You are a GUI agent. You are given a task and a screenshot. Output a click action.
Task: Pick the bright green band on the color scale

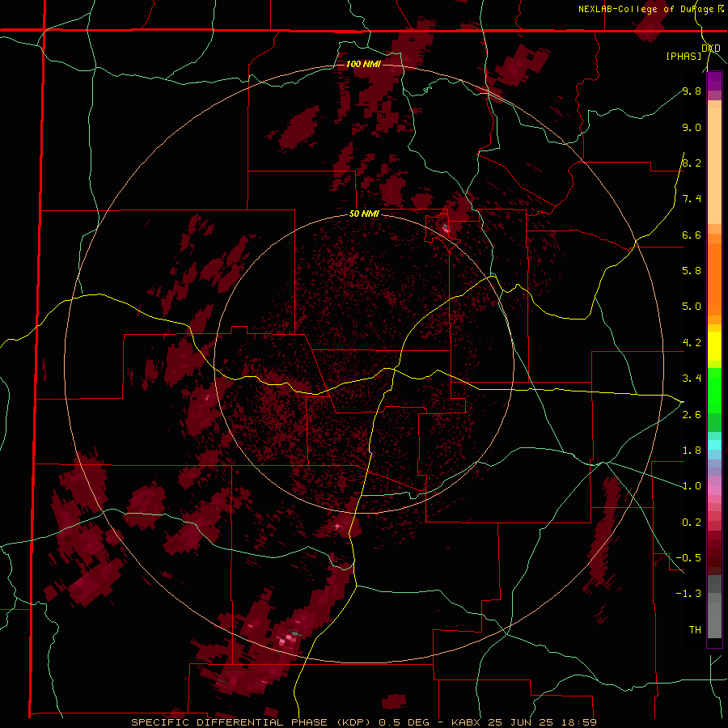714,391
